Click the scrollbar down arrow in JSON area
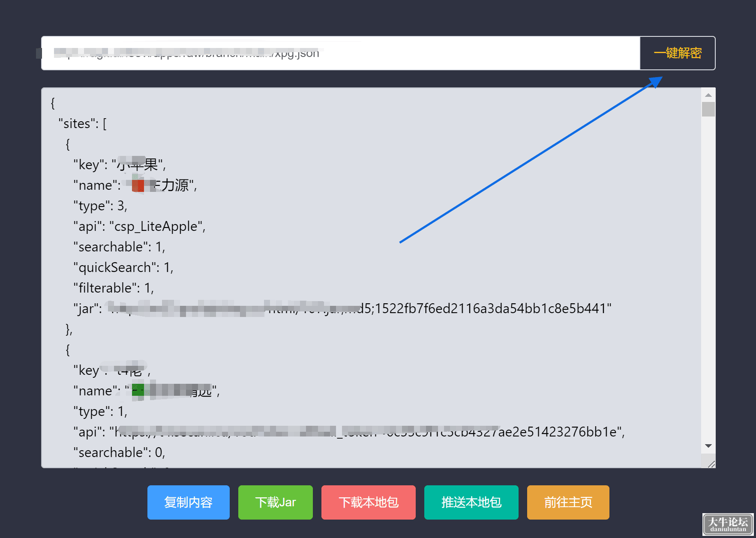 (x=708, y=446)
